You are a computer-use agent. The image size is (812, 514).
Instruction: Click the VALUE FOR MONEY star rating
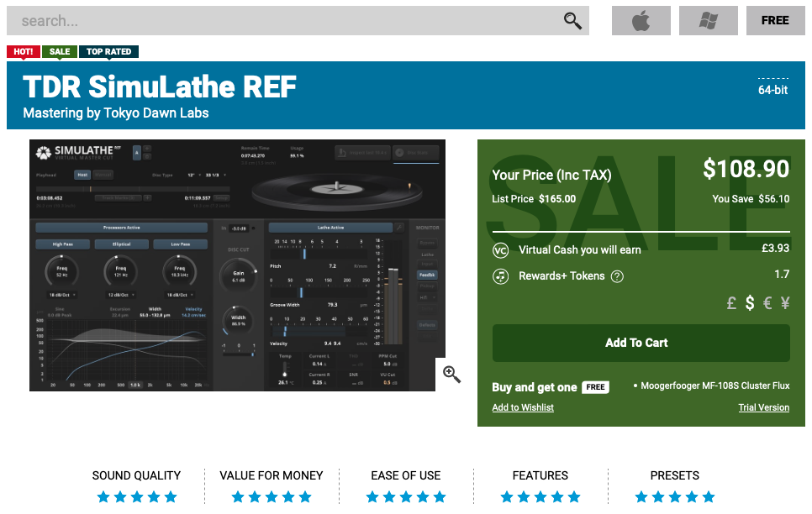click(x=272, y=497)
